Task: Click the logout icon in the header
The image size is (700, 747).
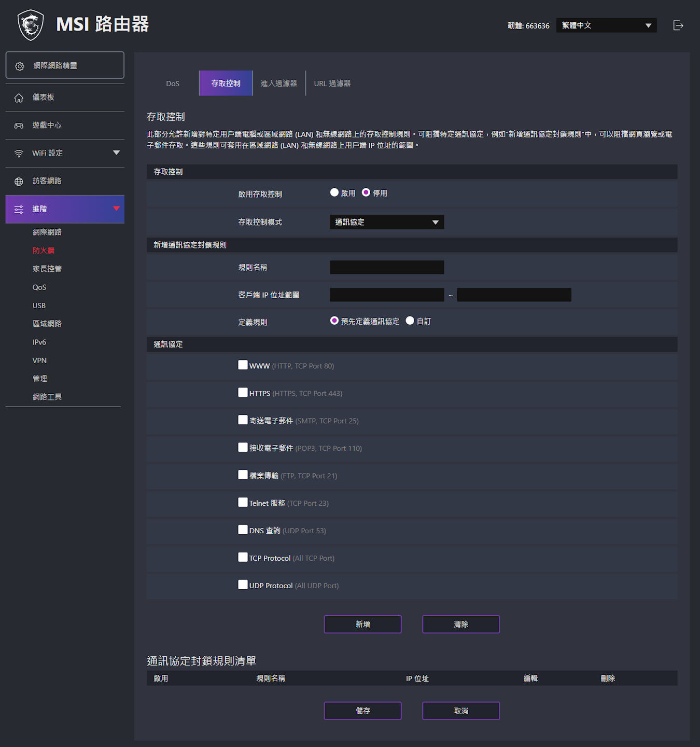Action: (x=678, y=25)
